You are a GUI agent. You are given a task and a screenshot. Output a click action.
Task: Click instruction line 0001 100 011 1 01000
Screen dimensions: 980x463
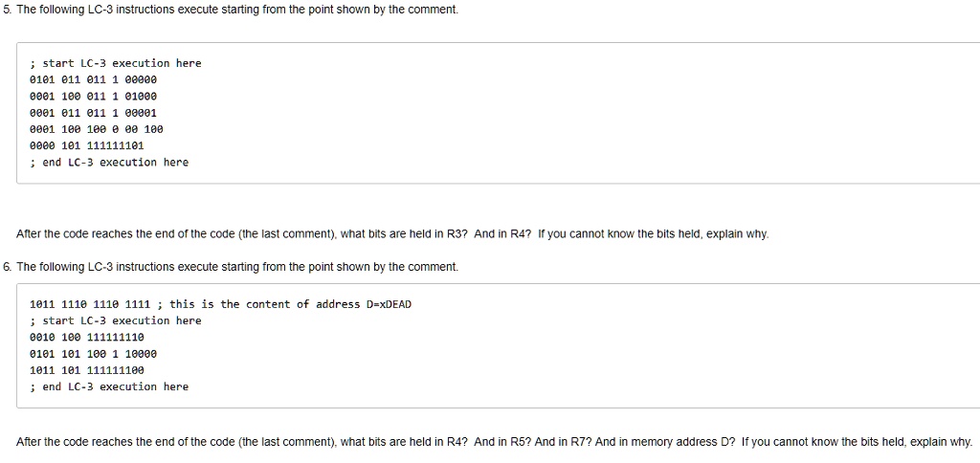93,97
